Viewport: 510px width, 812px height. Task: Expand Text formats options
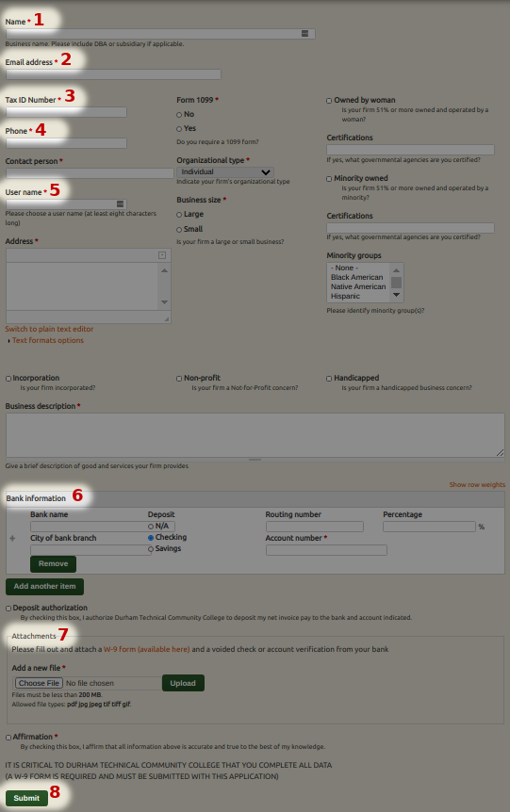tap(48, 340)
